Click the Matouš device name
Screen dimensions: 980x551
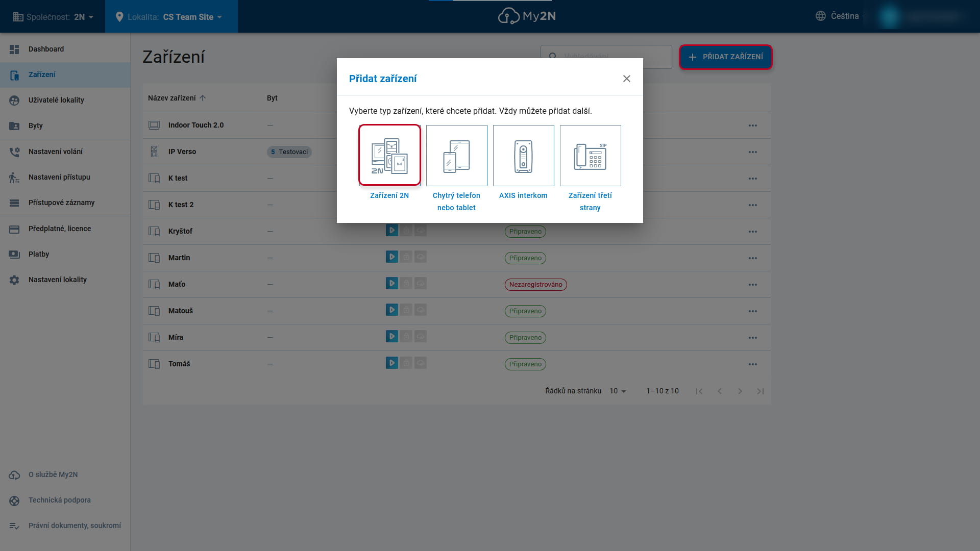click(181, 311)
